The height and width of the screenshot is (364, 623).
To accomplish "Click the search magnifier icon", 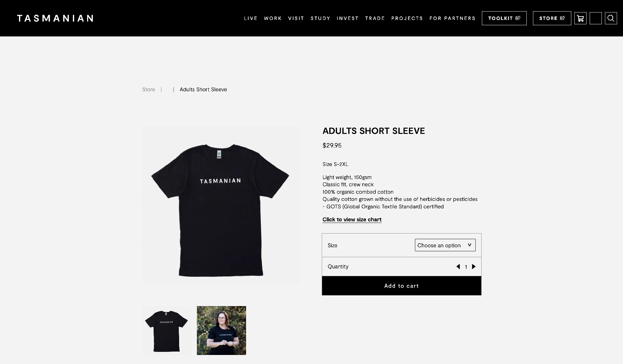I will point(611,18).
